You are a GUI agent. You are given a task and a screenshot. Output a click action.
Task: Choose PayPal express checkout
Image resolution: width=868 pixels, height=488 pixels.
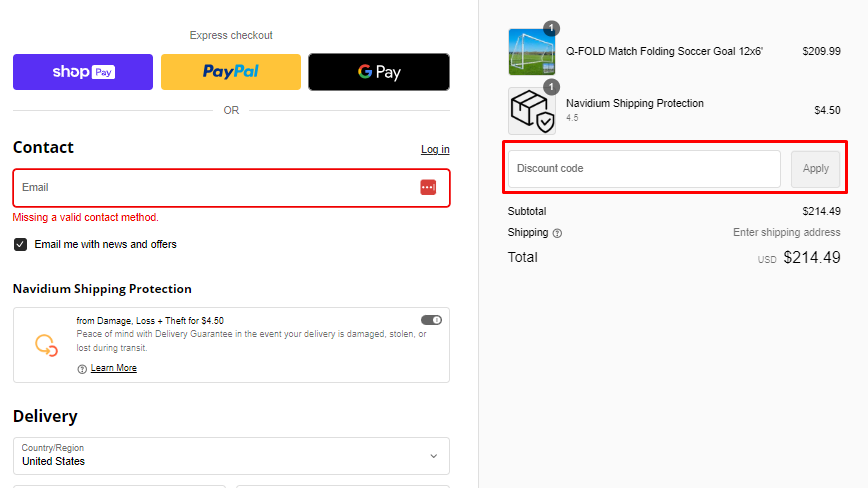click(231, 72)
